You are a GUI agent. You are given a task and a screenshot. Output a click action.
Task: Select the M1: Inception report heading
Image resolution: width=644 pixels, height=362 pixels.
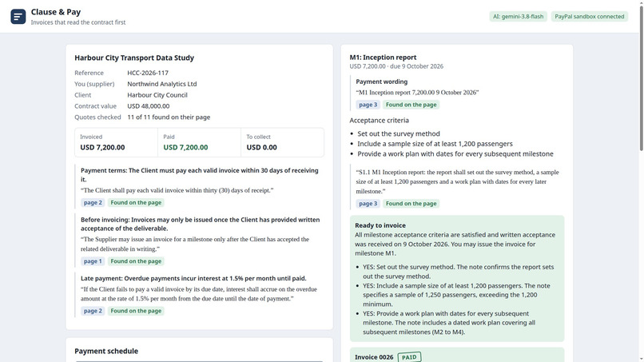384,58
